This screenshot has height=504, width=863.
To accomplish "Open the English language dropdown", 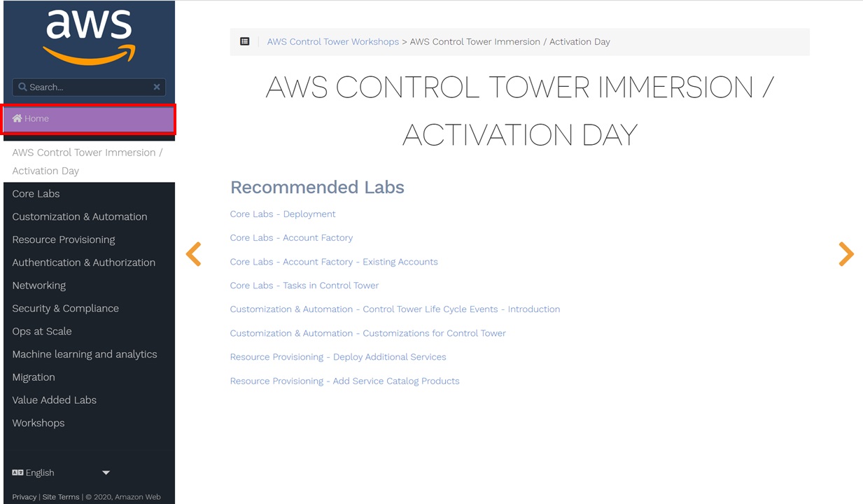I will point(105,472).
